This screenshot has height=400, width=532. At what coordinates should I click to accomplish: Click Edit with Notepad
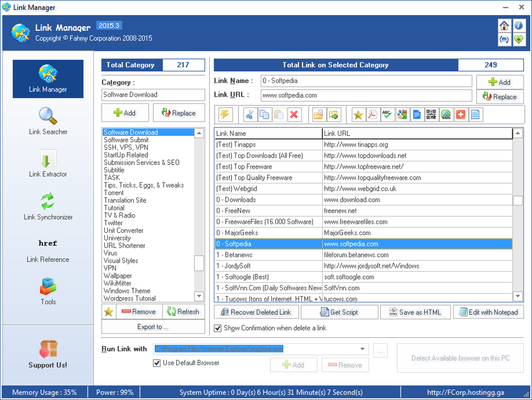(488, 312)
